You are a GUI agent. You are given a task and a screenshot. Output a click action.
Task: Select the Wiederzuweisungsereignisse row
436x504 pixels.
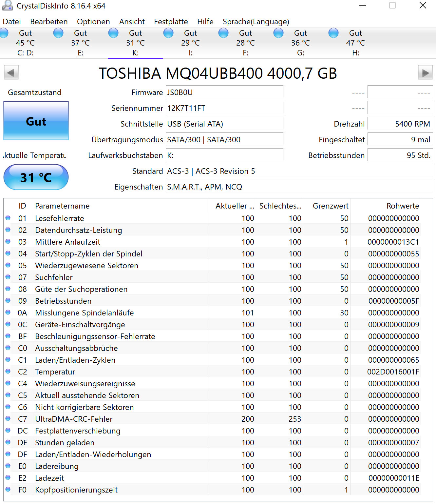coord(212,384)
